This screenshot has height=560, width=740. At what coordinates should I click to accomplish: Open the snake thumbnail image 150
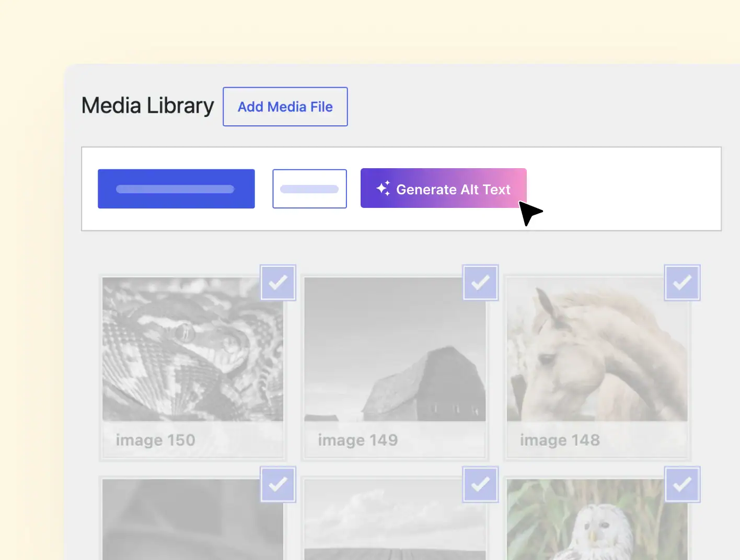pyautogui.click(x=193, y=349)
